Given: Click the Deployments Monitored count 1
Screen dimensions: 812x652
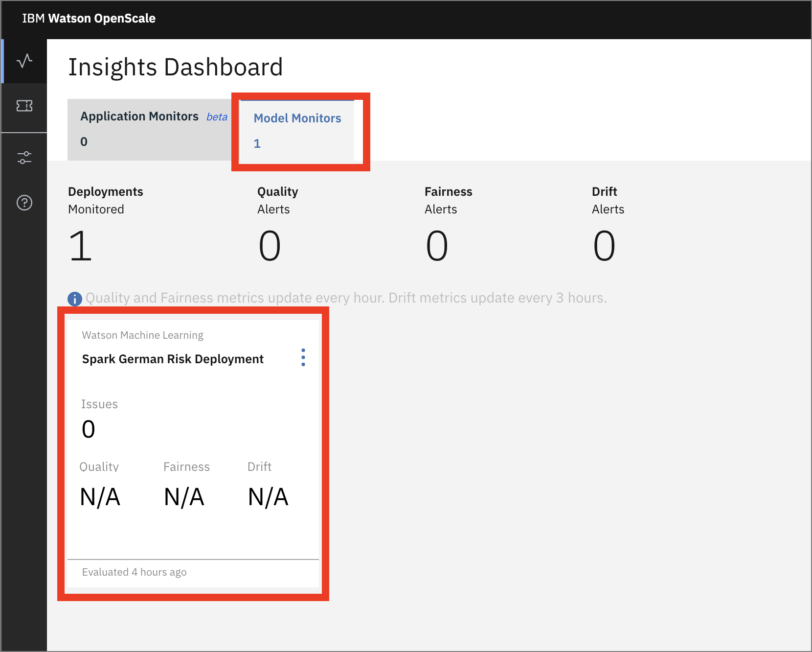Looking at the screenshot, I should (x=81, y=246).
